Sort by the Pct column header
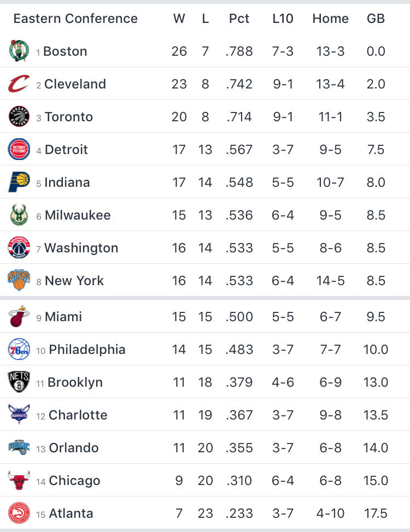This screenshot has height=532, width=410. click(x=239, y=19)
